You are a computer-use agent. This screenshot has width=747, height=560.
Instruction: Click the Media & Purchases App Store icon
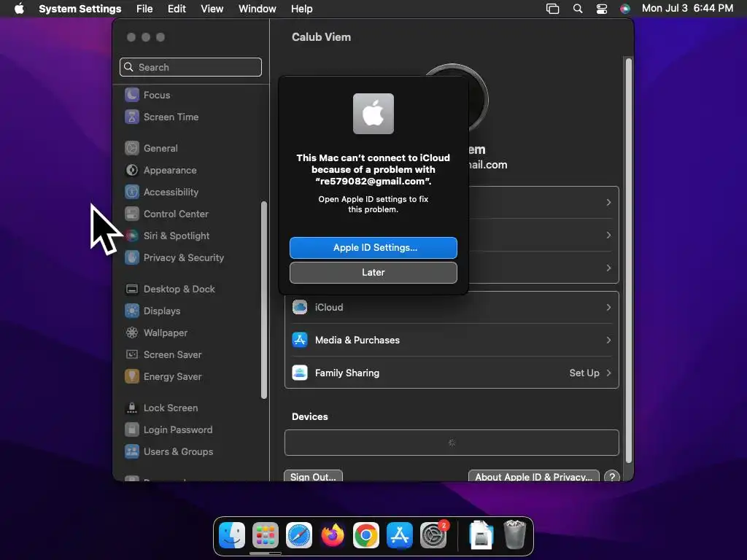point(300,340)
